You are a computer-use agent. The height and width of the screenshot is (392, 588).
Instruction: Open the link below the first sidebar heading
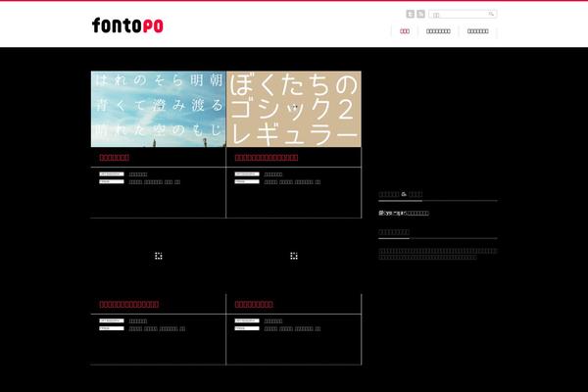[404, 213]
